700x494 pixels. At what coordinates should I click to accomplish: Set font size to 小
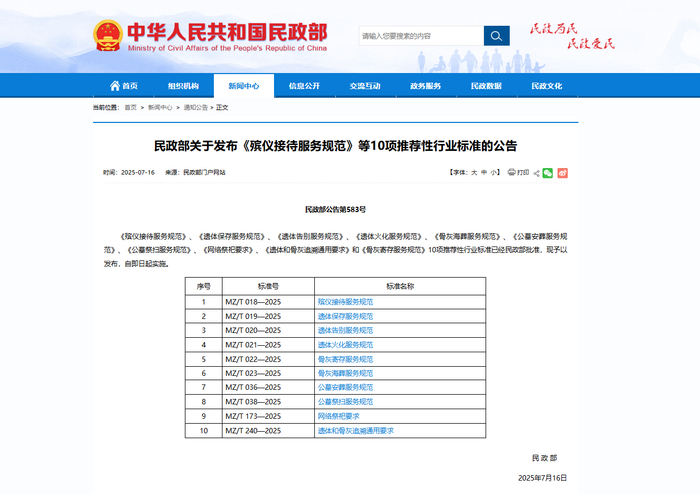pyautogui.click(x=493, y=173)
